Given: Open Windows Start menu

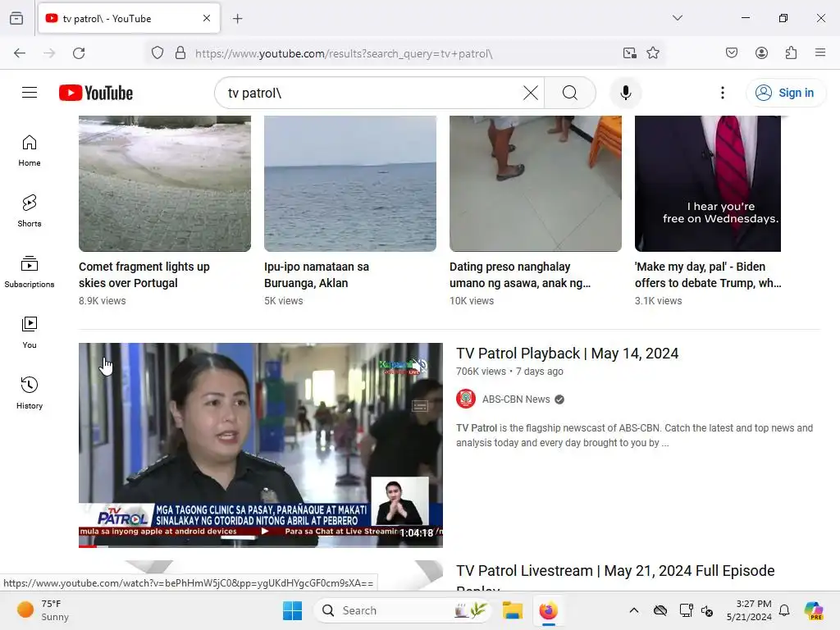Looking at the screenshot, I should [292, 610].
